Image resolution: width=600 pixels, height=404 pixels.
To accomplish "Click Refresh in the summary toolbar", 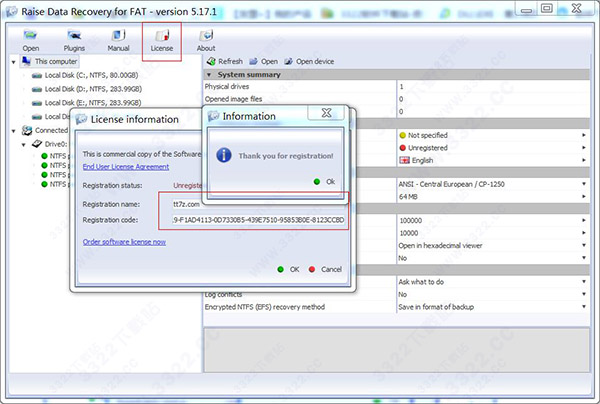I will coord(225,62).
